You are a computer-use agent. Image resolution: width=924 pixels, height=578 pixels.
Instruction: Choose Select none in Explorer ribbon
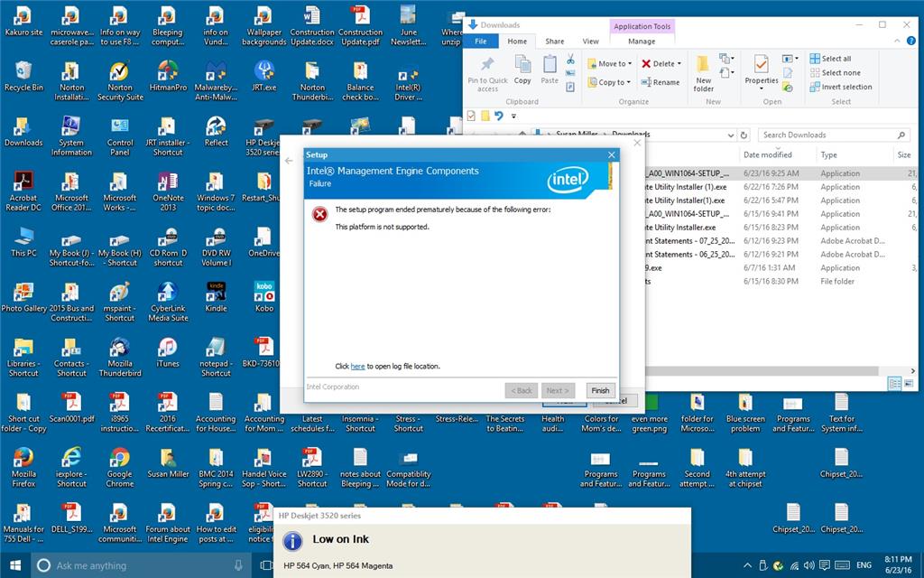tap(835, 72)
